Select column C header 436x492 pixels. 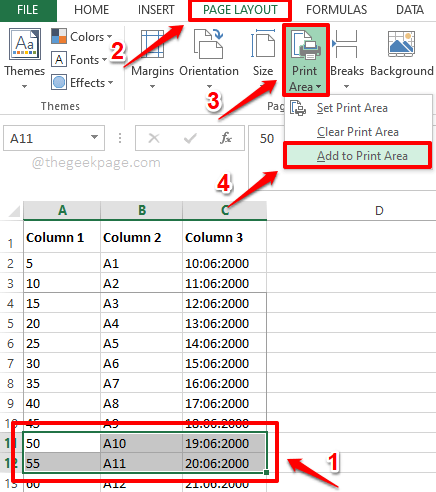pyautogui.click(x=225, y=210)
